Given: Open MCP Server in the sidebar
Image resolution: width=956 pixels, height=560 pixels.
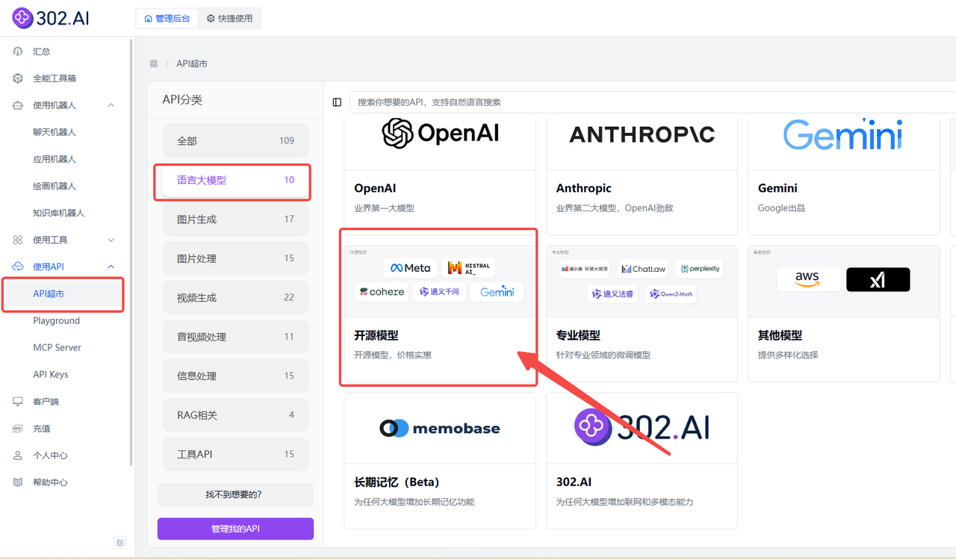Looking at the screenshot, I should tap(58, 347).
